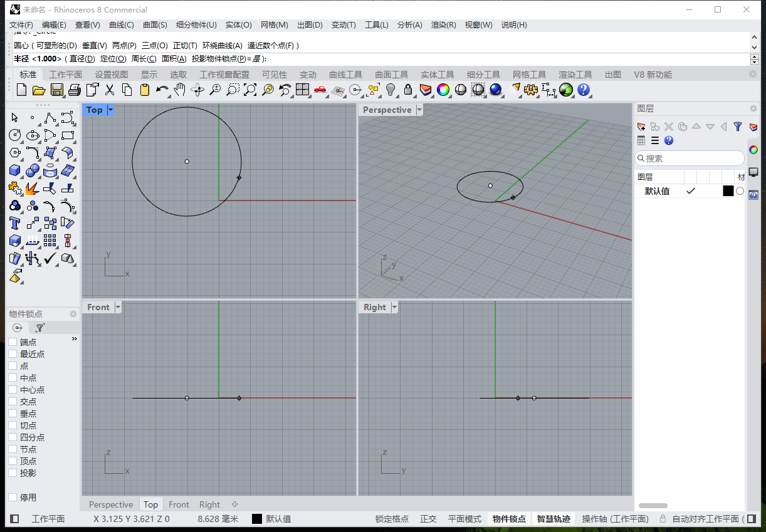Viewport: 766px width, 532px height.
Task: Toggle the 停用 checkbox
Action: (13, 498)
